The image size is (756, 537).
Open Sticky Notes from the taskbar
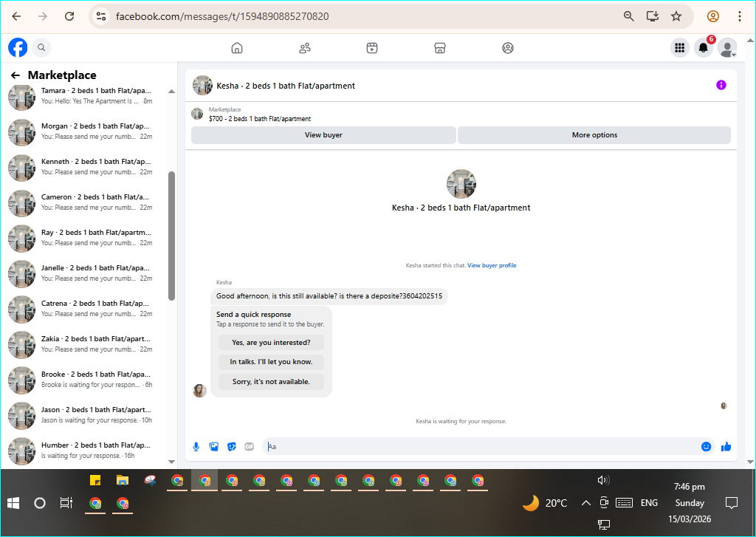point(95,481)
